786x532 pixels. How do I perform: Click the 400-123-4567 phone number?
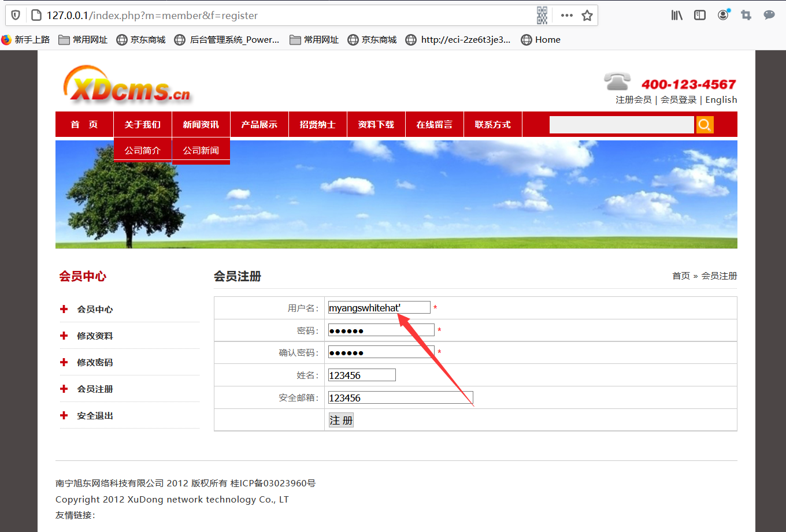click(689, 84)
